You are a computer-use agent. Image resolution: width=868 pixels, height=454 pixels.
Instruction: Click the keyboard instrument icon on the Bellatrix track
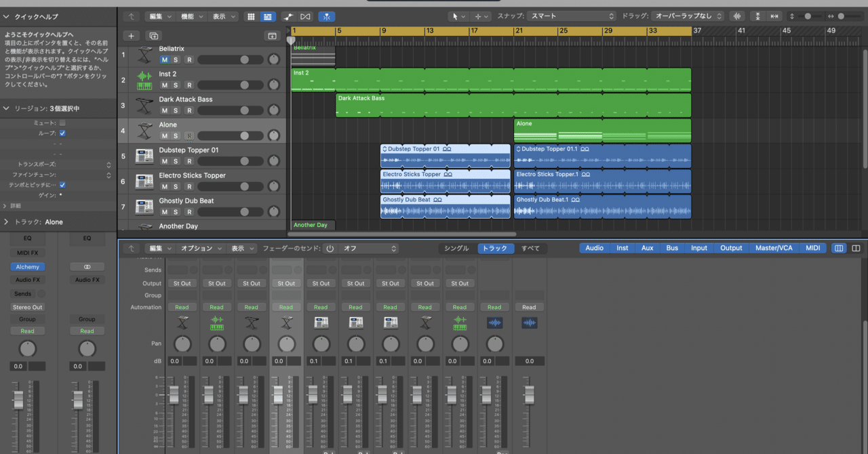click(x=144, y=54)
